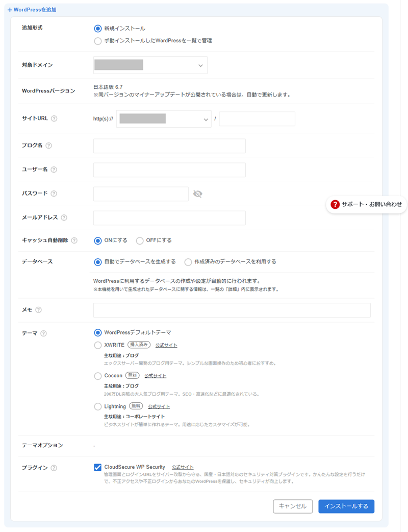Viewport: 408px width, 532px height.
Task: Click the help icon next to テーマ
Action: click(x=43, y=333)
